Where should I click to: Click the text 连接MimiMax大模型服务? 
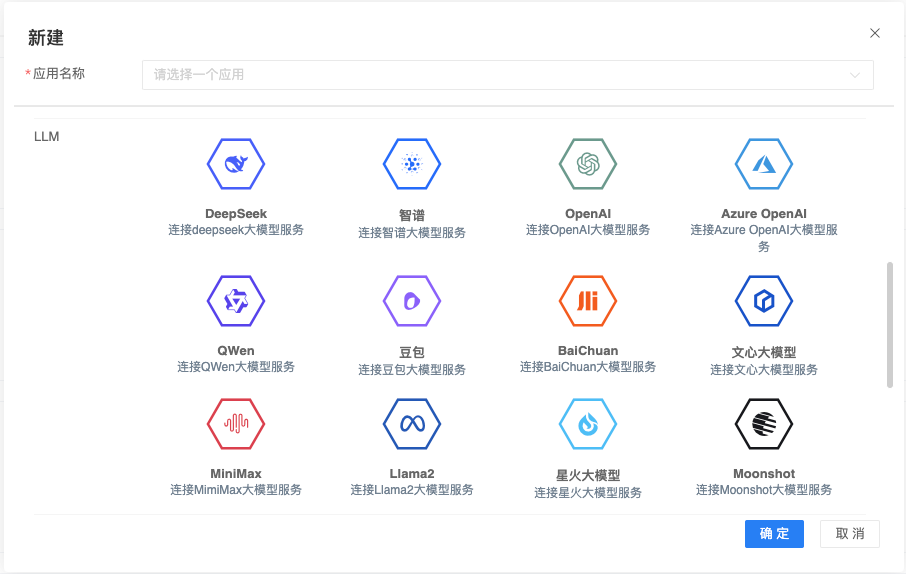coord(236,490)
